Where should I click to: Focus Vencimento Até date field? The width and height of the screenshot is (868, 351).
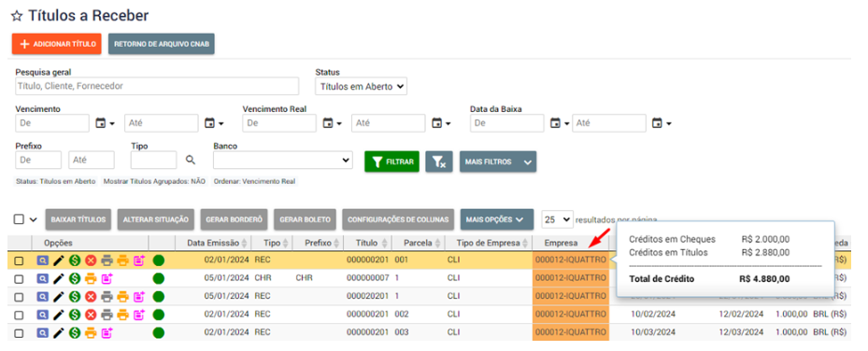(x=161, y=123)
